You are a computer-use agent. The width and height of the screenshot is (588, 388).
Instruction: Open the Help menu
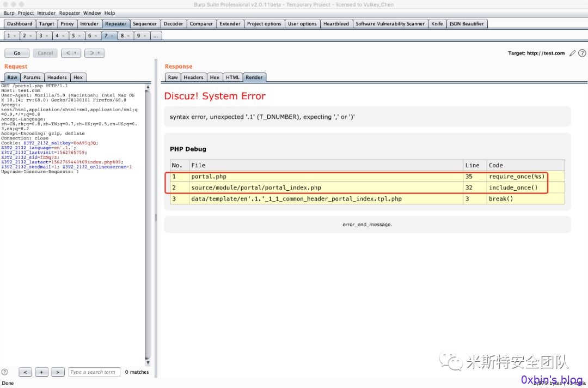(110, 13)
